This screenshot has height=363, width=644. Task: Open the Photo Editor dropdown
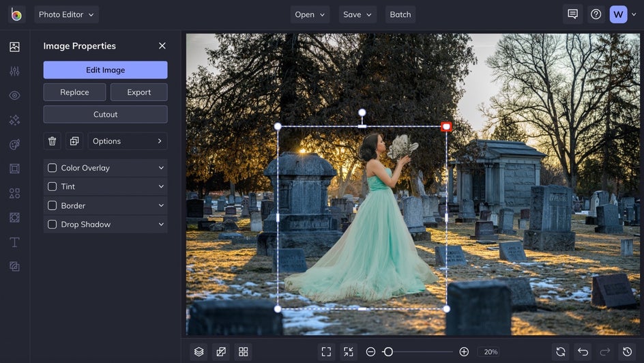(x=66, y=14)
